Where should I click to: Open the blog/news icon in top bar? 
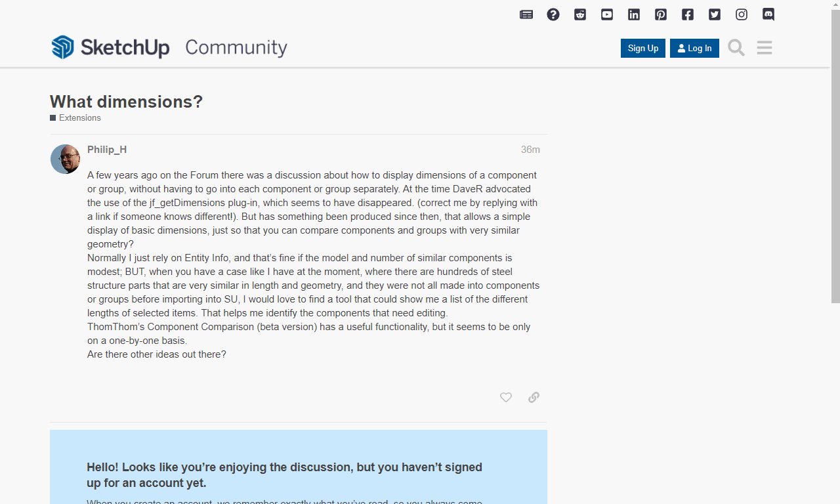(526, 14)
